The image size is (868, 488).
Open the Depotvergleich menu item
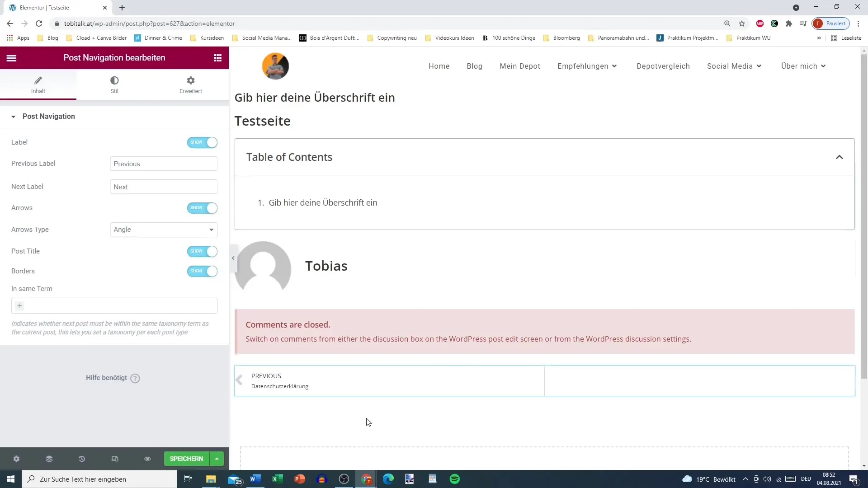pyautogui.click(x=663, y=66)
